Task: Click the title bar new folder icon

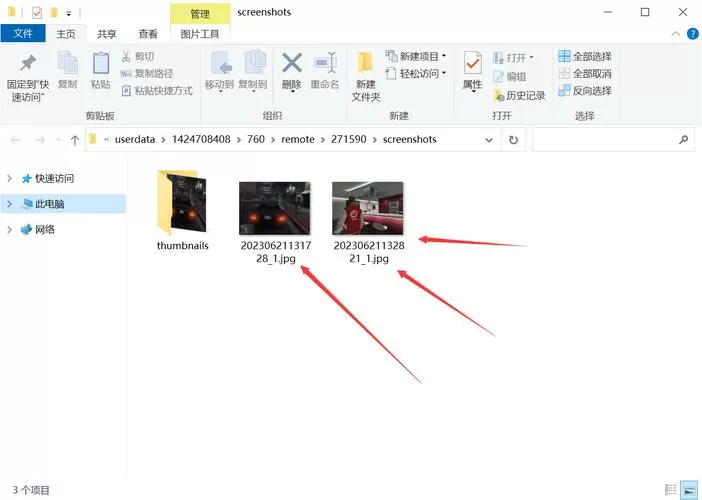Action: tap(53, 13)
